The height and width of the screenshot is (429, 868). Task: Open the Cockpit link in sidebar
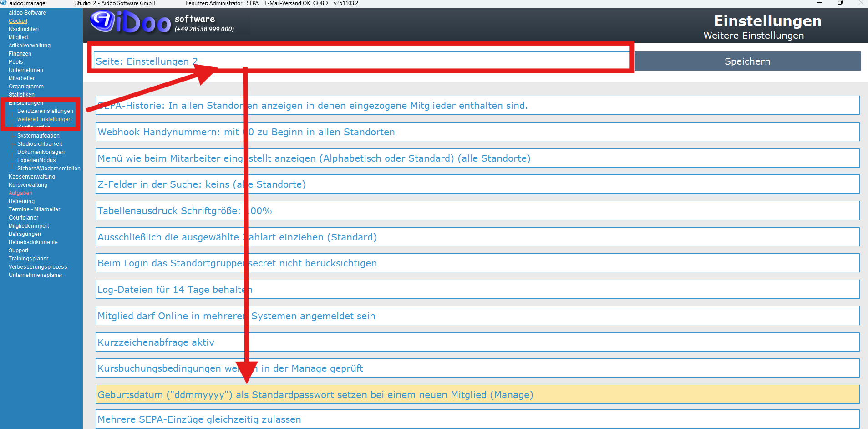coord(18,21)
